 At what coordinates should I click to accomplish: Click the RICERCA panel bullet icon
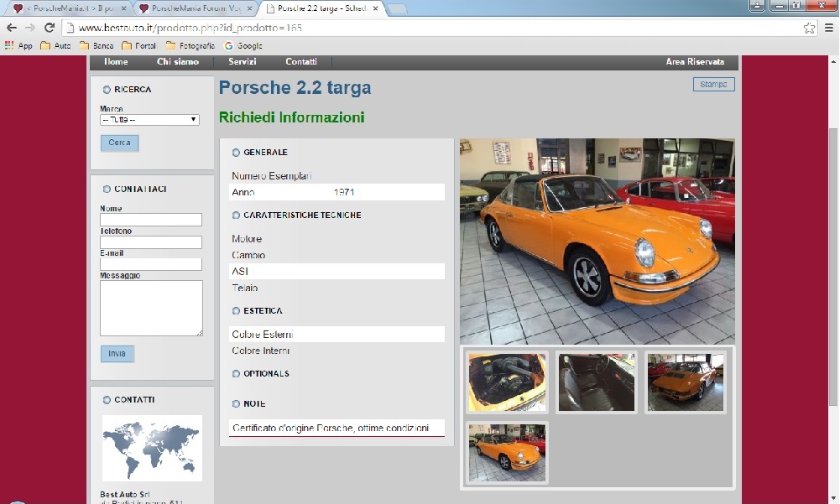[107, 90]
